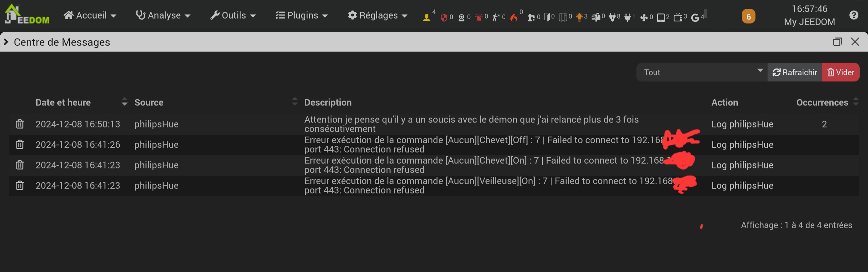Click the motion detection walker icon
868x272 pixels.
point(495,17)
